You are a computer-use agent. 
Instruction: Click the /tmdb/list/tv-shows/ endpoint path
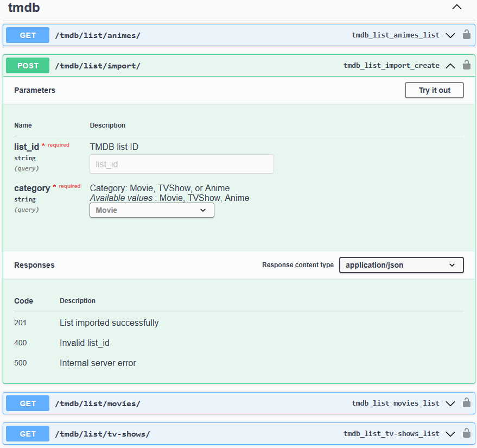click(103, 434)
